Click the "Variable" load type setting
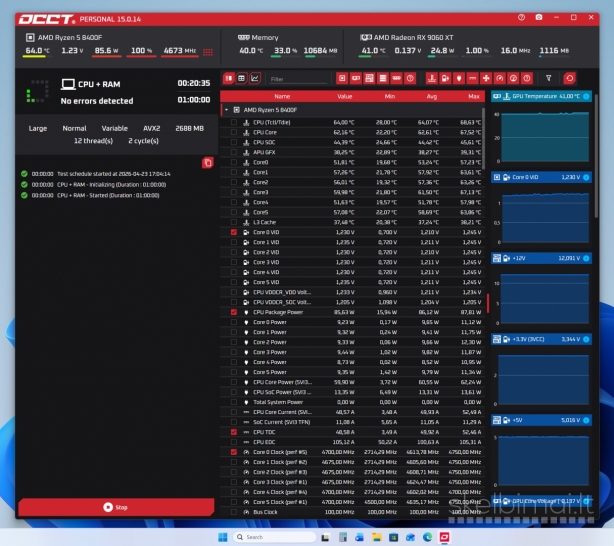Image resolution: width=614 pixels, height=546 pixels. pos(114,128)
